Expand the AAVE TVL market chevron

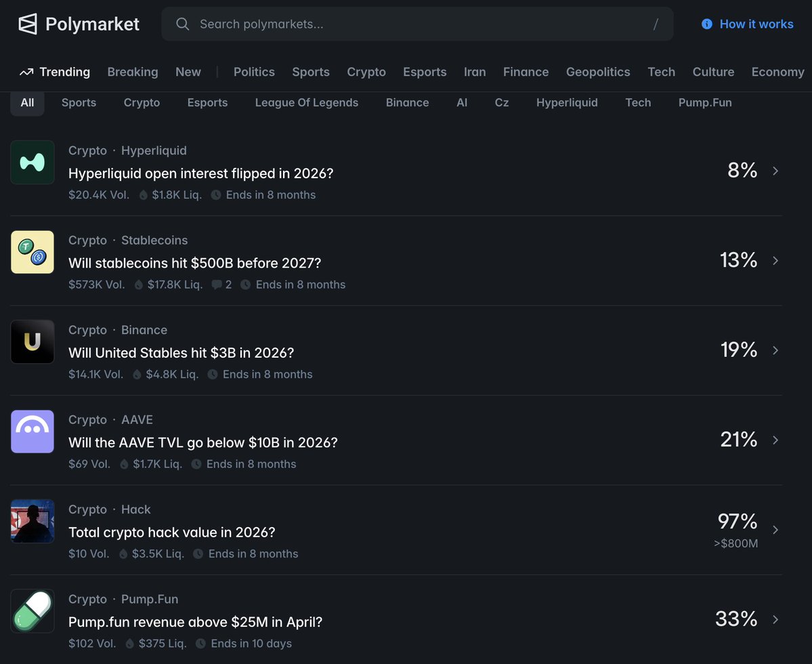tap(775, 440)
